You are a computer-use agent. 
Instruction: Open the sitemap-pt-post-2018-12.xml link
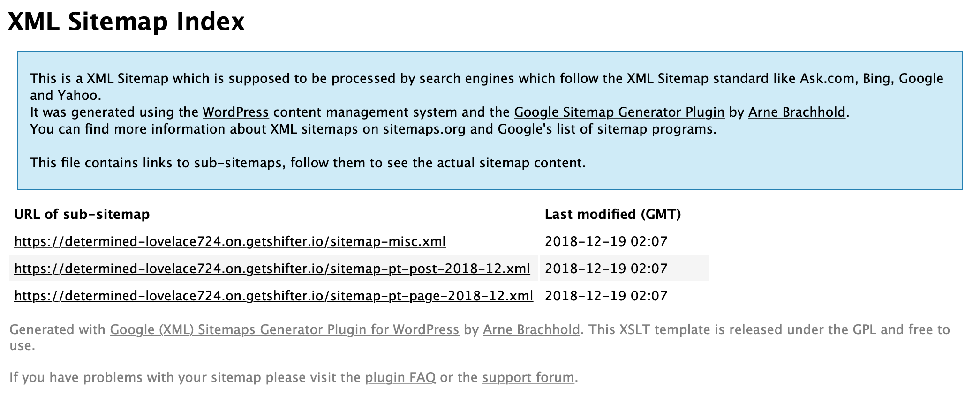[x=272, y=269]
